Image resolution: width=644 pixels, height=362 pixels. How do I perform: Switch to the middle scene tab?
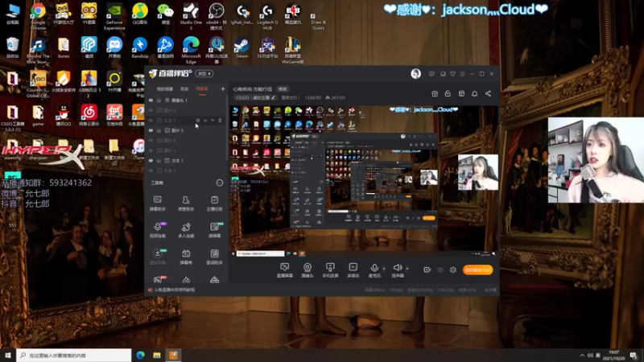[x=184, y=88]
